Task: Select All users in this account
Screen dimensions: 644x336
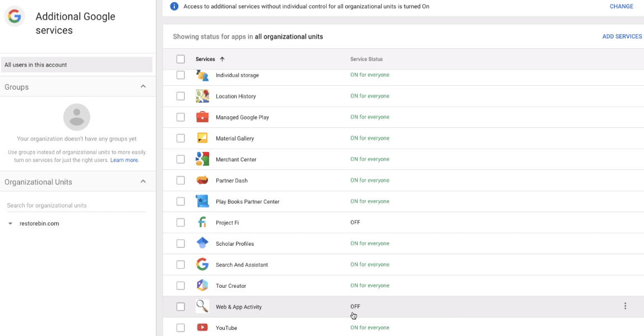Action: (77, 65)
